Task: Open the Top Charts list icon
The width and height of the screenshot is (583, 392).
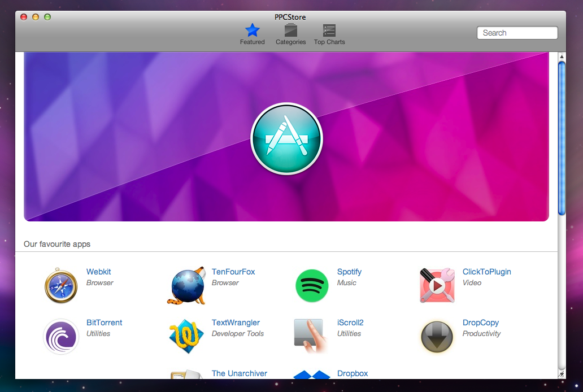Action: pyautogui.click(x=329, y=30)
